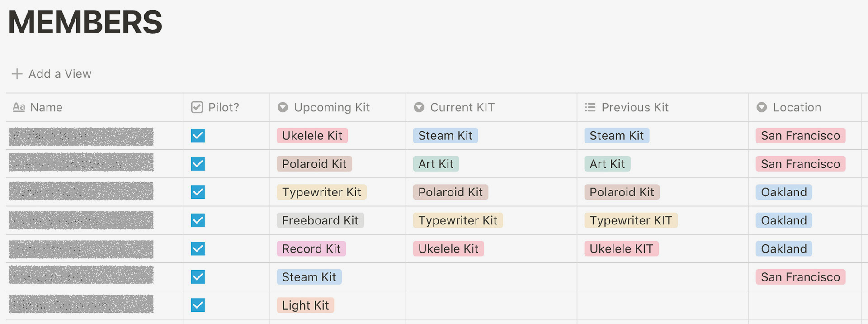Click the Aa text icon in Name header

[x=19, y=107]
